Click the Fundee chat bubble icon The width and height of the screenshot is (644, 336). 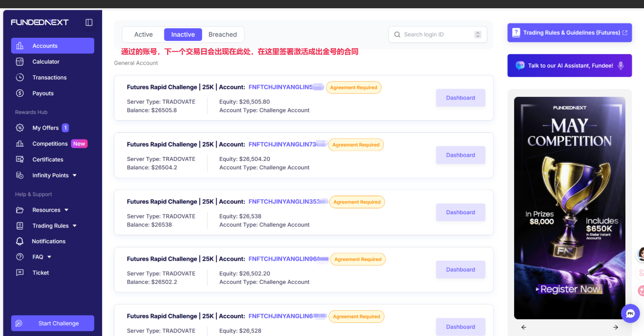pos(520,65)
